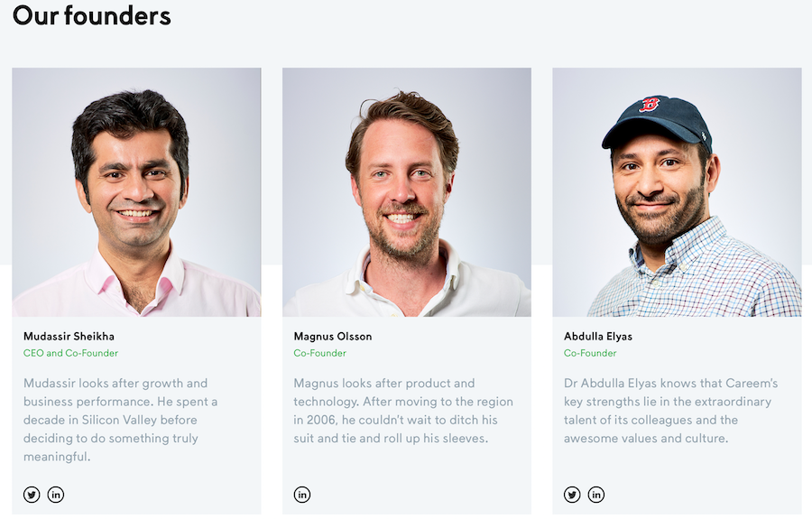Click the year 2006 in Magnus's bio
Screen dimensions: 812x519
(320, 420)
